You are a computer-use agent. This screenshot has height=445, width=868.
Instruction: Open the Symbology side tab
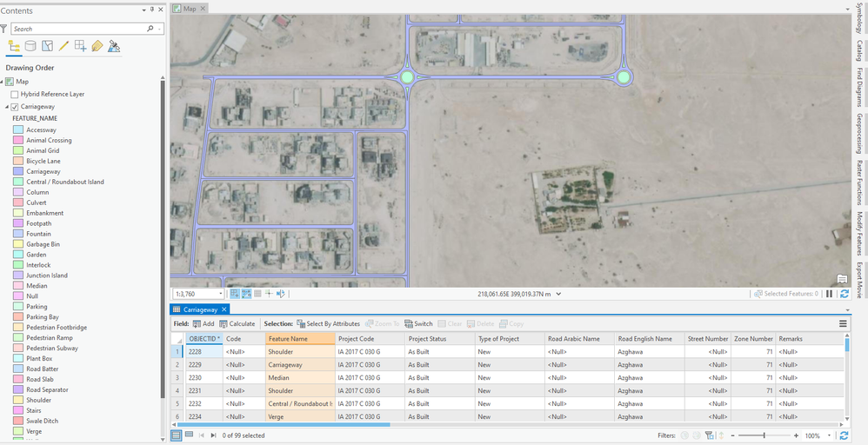[859, 18]
